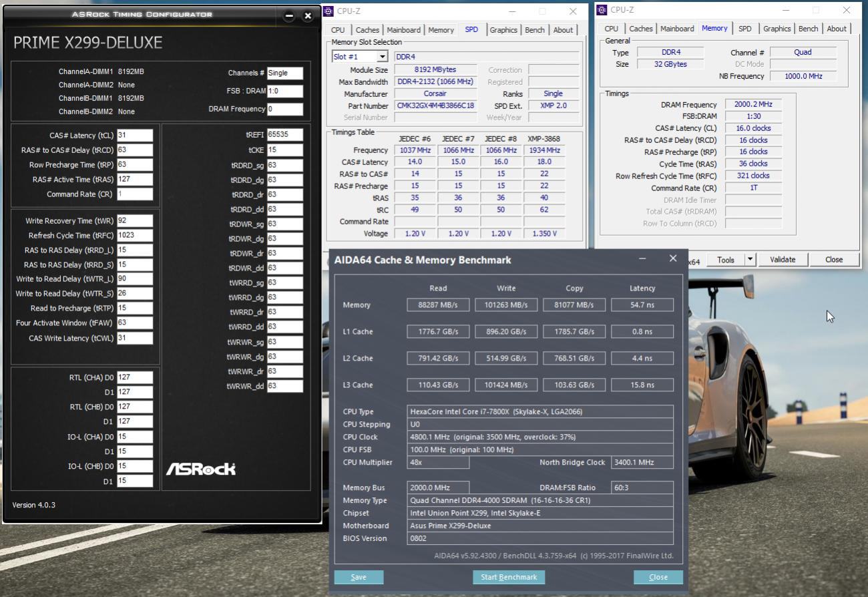
Task: Click the DRAM Frequency value 2000.2 MHz
Action: click(753, 105)
